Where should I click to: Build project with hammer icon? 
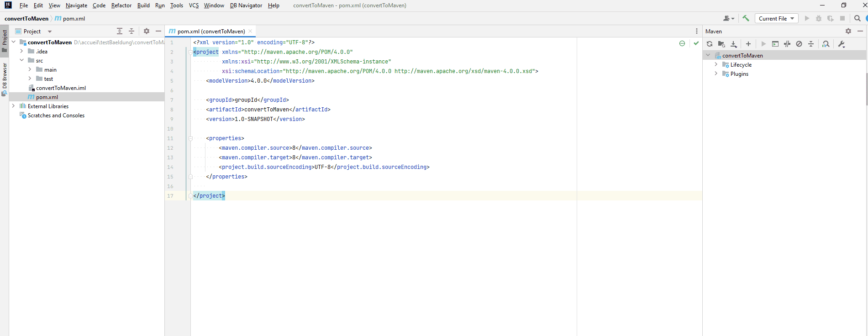[746, 18]
